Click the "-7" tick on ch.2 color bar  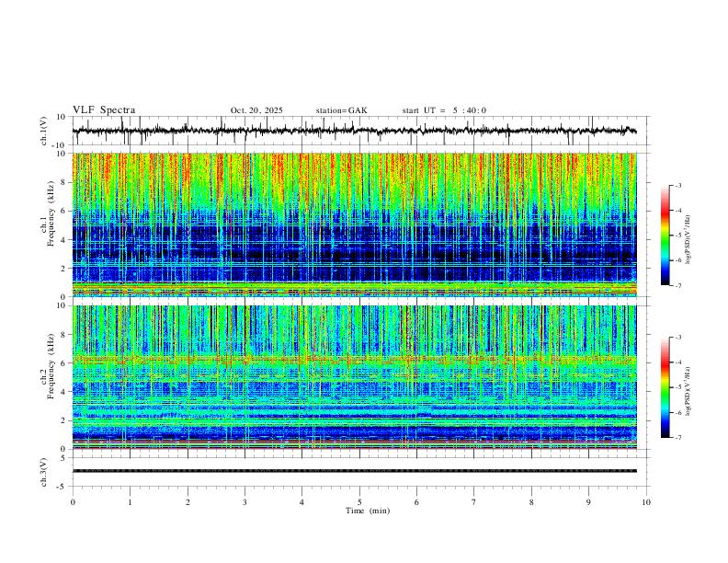678,438
